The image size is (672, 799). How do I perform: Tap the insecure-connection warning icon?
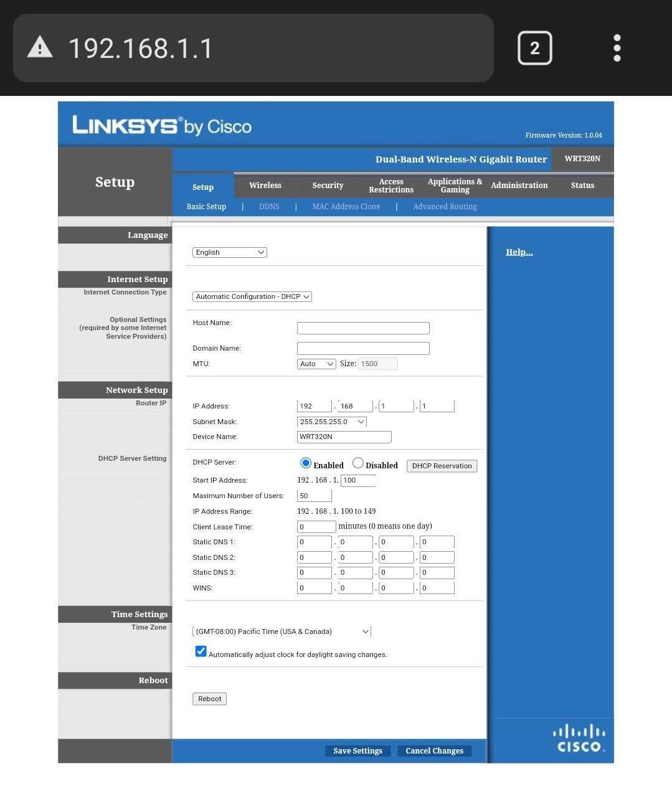coord(40,47)
